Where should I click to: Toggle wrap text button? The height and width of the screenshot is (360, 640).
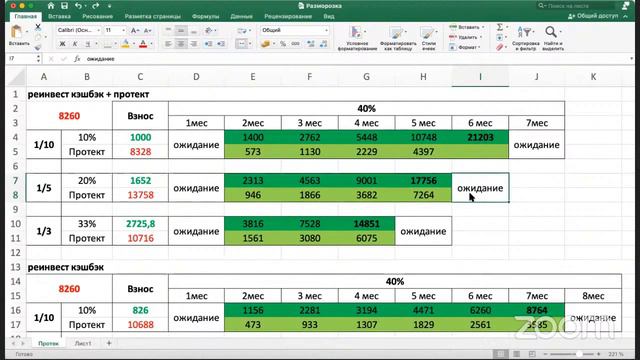coord(242,30)
